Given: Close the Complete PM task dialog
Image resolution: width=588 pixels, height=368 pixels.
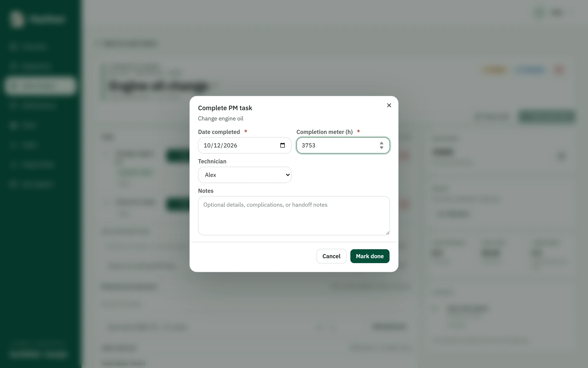Looking at the screenshot, I should pos(389,105).
